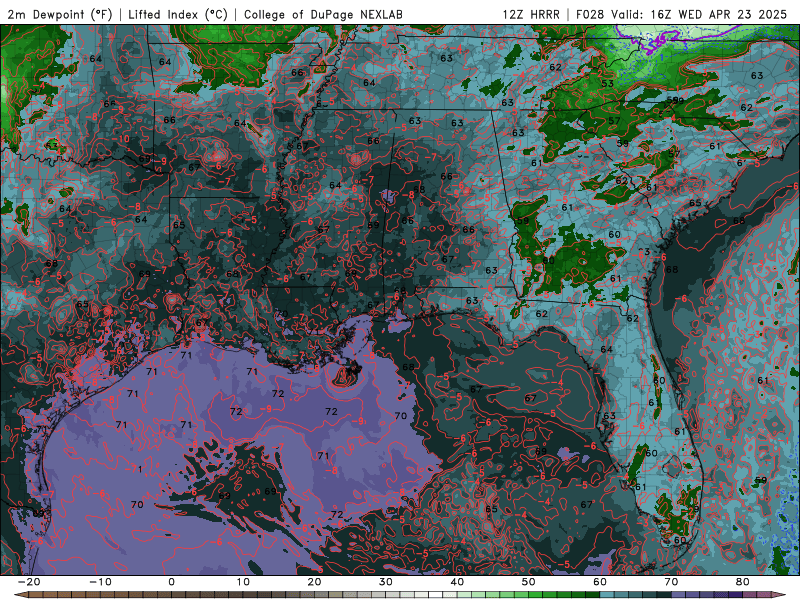Click the '12Z HRRR' model run label
Viewport: 800px width, 600px height.
531,14
